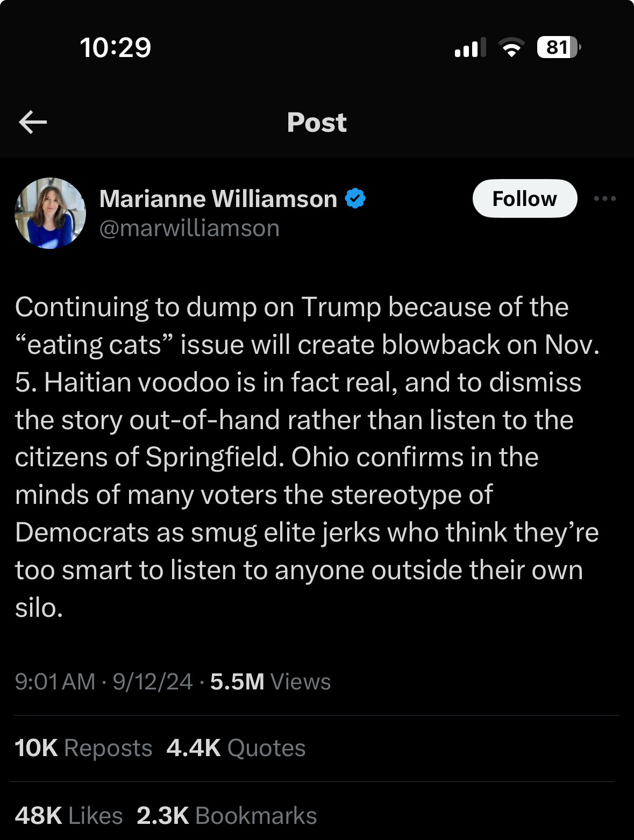Image resolution: width=634 pixels, height=840 pixels.
Task: Open the 2.3K Bookmarks count
Action: (227, 816)
